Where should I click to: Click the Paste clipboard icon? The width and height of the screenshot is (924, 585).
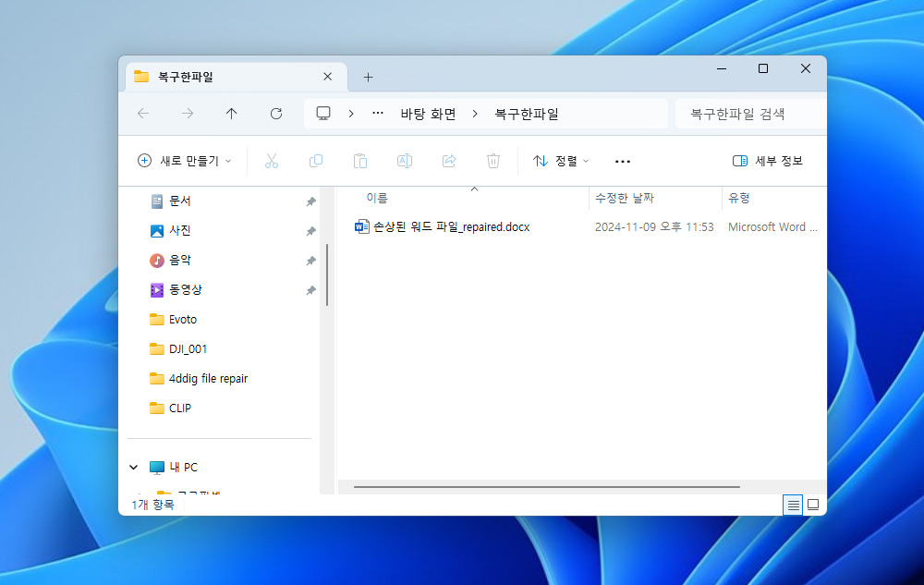pos(360,161)
